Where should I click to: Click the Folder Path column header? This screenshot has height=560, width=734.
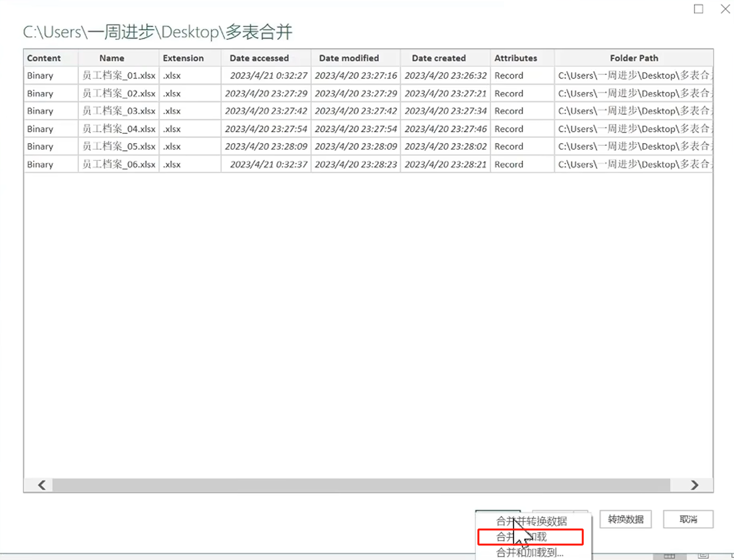click(634, 58)
